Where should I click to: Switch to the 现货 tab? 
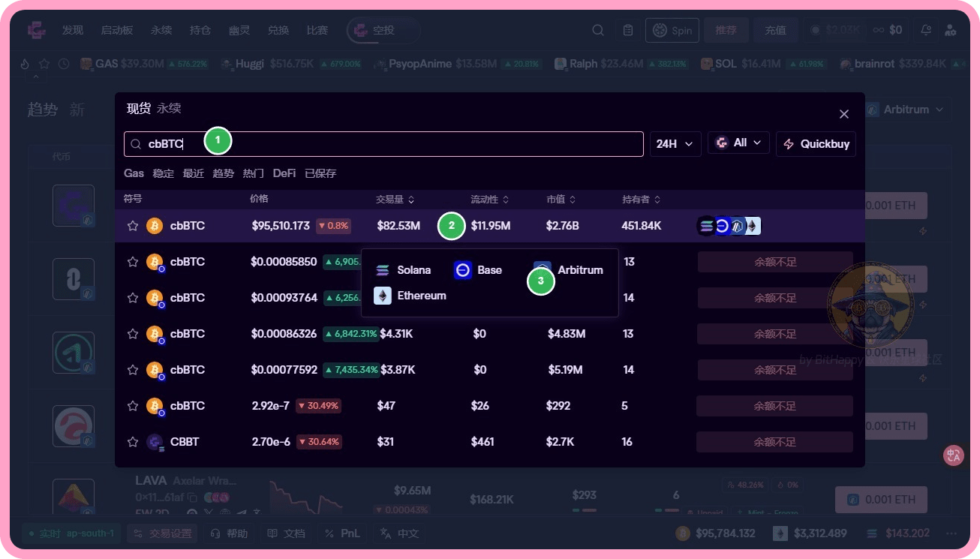pyautogui.click(x=139, y=109)
